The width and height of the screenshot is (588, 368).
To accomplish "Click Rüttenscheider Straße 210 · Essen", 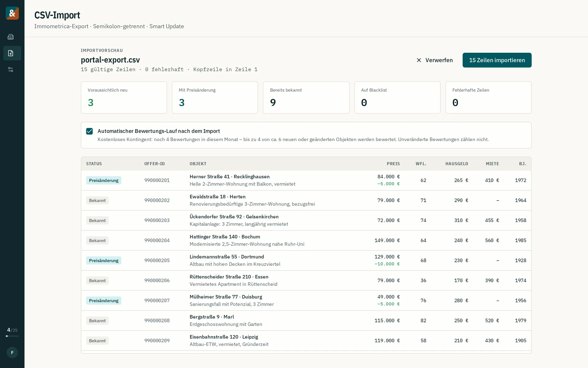I will pyautogui.click(x=229, y=277).
